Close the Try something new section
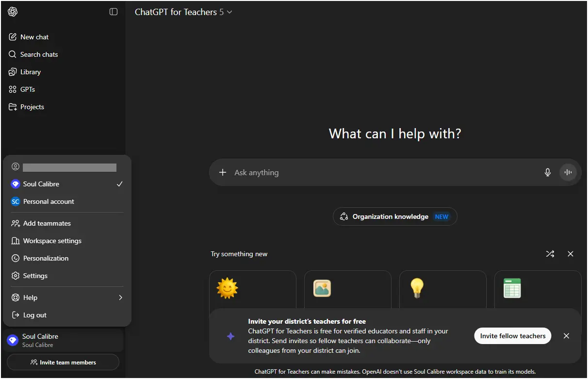The image size is (588, 379). [571, 254]
